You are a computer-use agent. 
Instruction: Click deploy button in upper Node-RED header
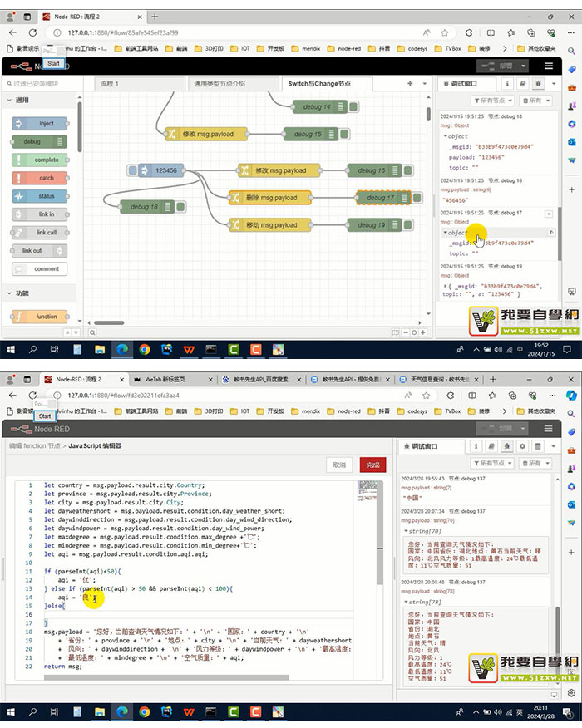point(497,66)
